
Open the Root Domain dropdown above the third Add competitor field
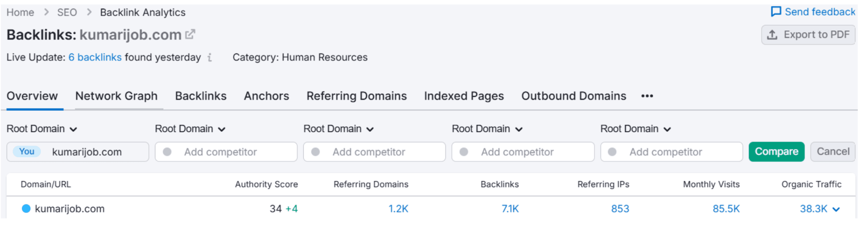click(x=487, y=129)
